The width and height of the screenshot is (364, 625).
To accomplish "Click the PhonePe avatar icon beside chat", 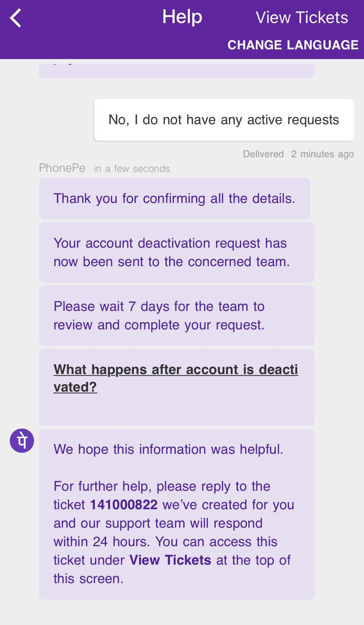I will coord(22,441).
